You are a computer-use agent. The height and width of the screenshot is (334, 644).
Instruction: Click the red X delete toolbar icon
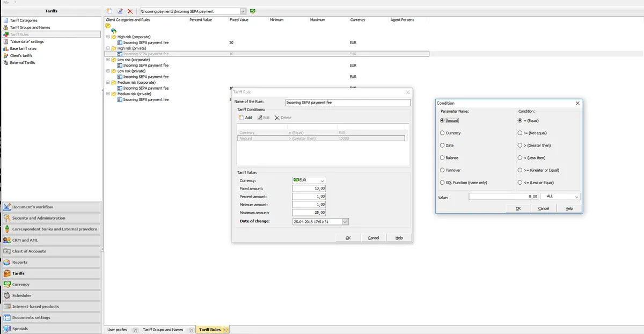[130, 11]
